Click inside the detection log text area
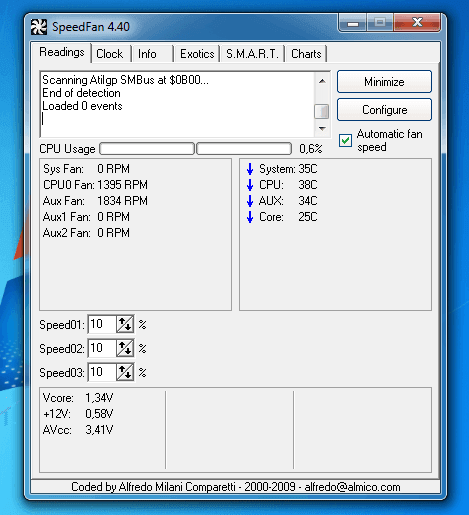469x515 pixels. pyautogui.click(x=177, y=104)
